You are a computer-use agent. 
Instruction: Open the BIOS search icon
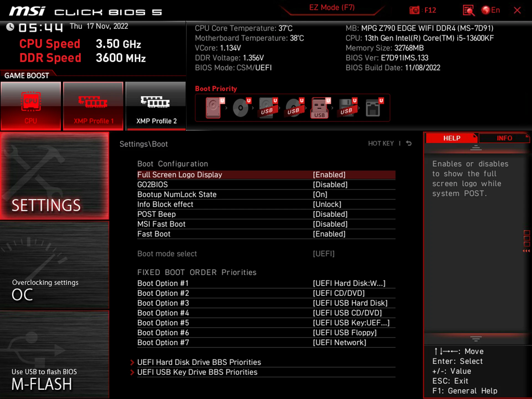[469, 11]
